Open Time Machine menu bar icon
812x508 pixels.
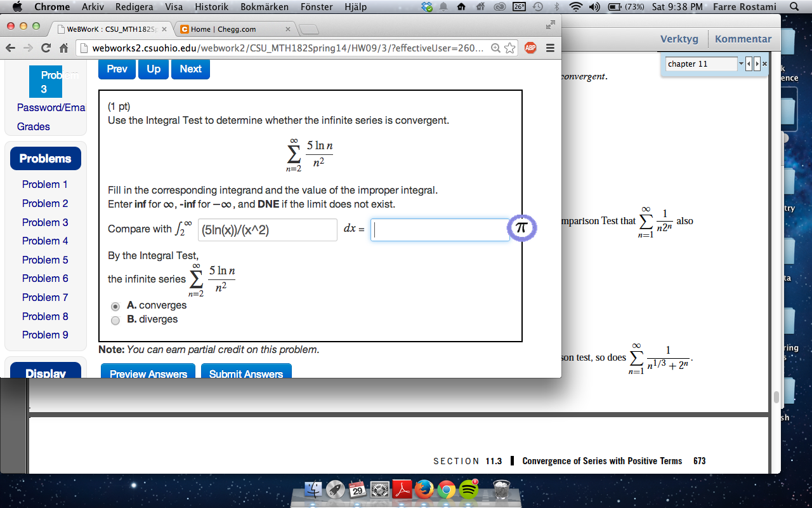537,7
